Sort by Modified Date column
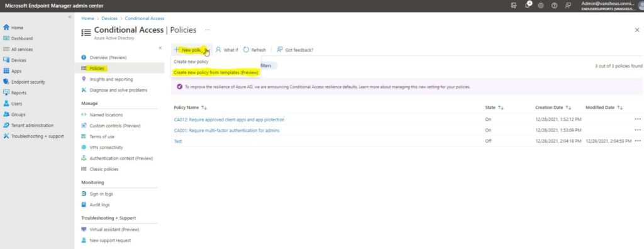The height and width of the screenshot is (249, 644). (604, 108)
